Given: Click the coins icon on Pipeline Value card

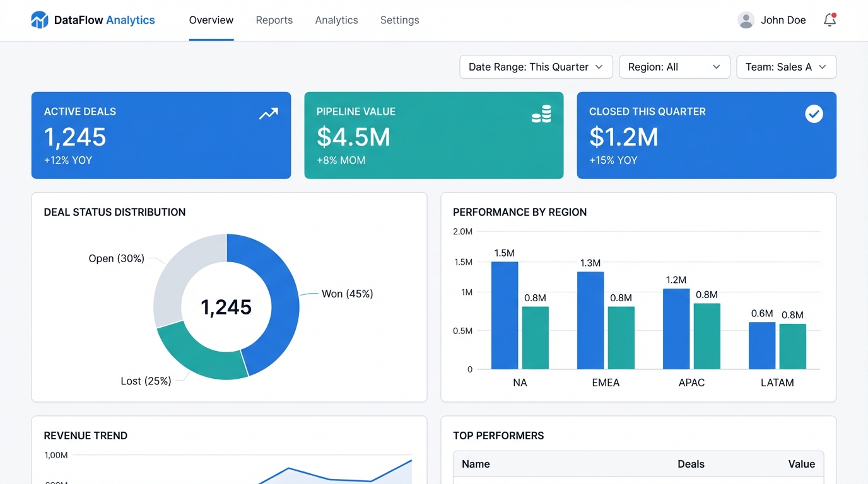Looking at the screenshot, I should pyautogui.click(x=541, y=113).
